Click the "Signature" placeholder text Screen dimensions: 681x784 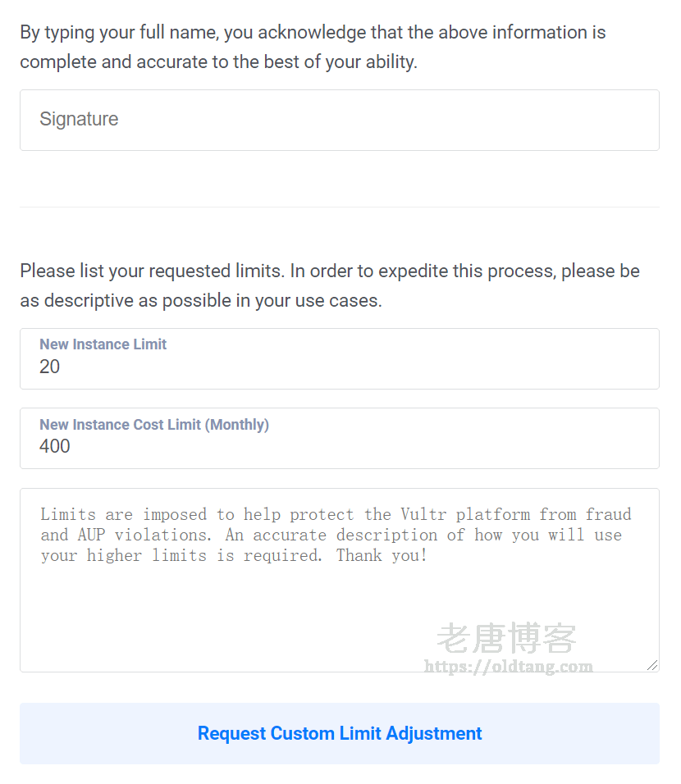coord(79,120)
